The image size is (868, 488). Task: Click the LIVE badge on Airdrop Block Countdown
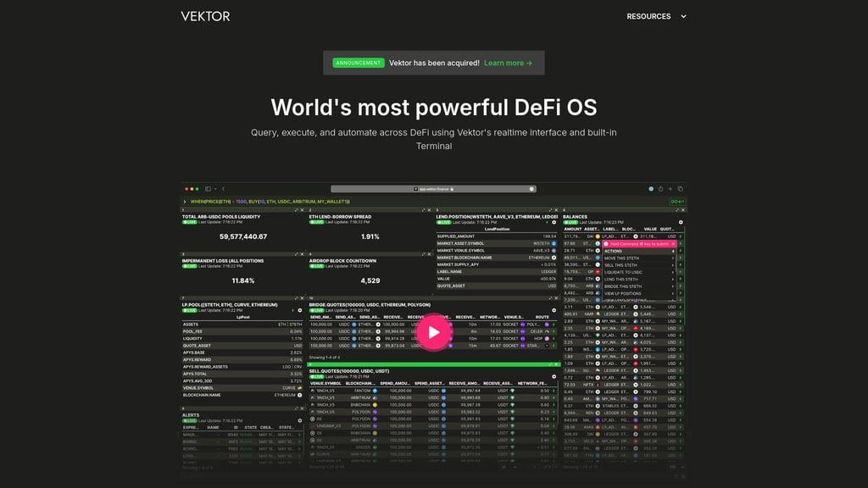pyautogui.click(x=317, y=266)
